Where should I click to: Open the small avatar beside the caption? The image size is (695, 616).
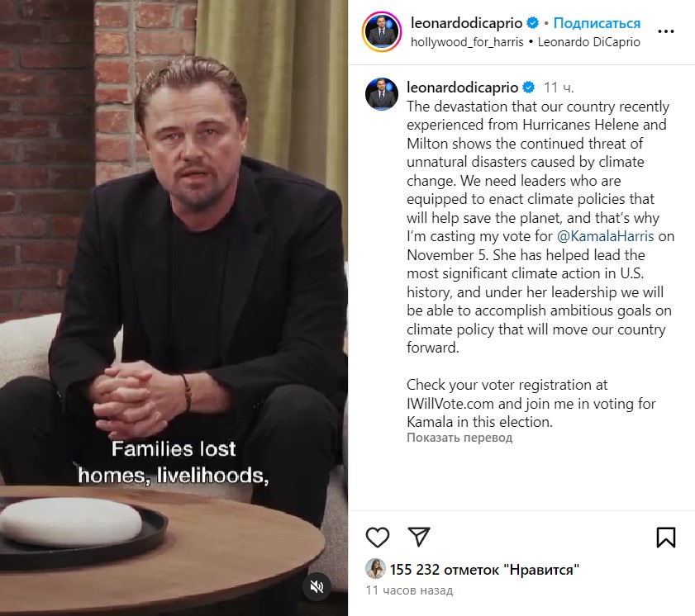[382, 94]
